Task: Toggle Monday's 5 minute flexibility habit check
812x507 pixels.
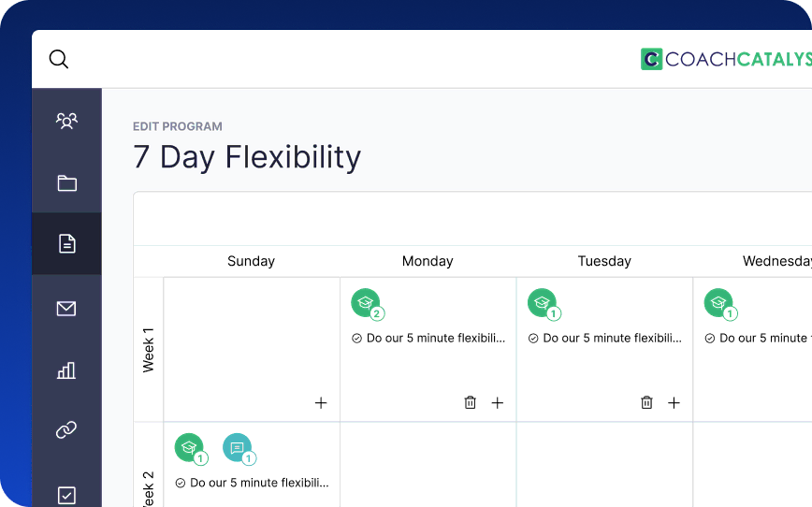Action: [356, 339]
